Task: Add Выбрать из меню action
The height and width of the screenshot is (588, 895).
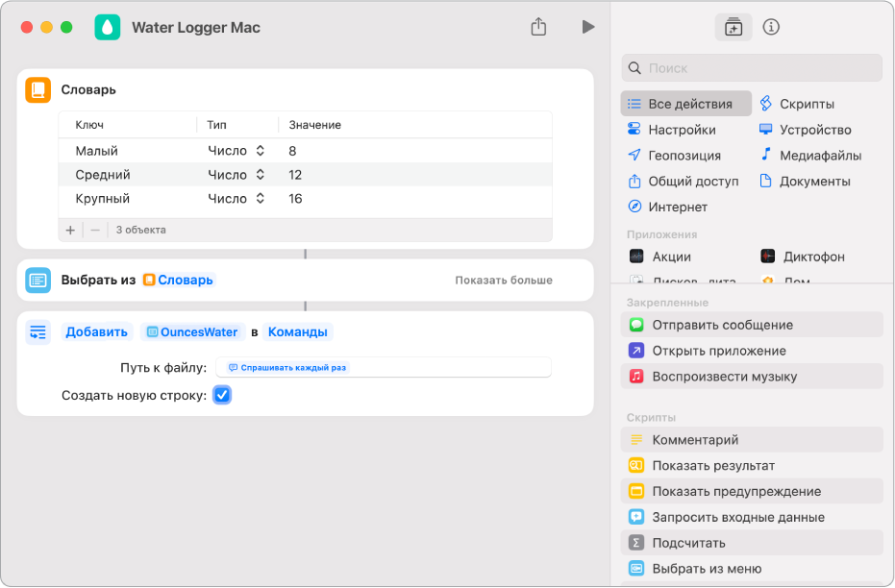Action: tap(752, 569)
